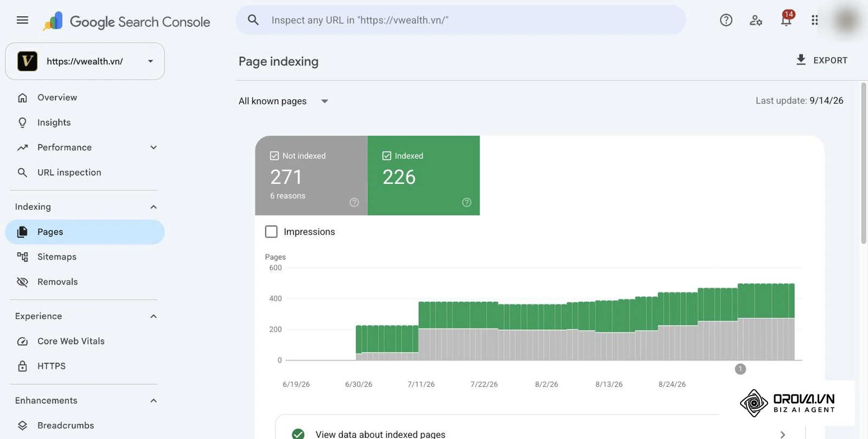Enable the Impressions checkbox
Viewport: 868px width, 439px height.
[271, 232]
